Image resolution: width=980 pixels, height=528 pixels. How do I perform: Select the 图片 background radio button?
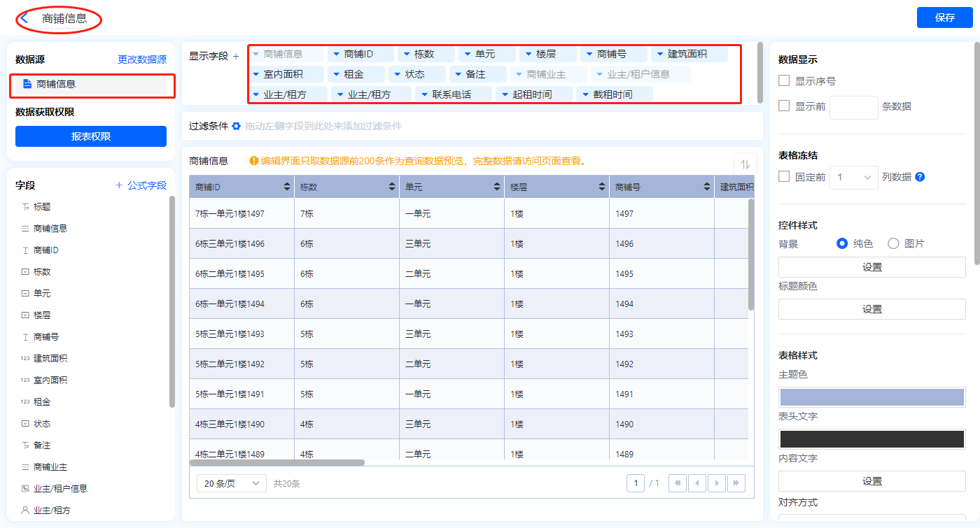(893, 243)
